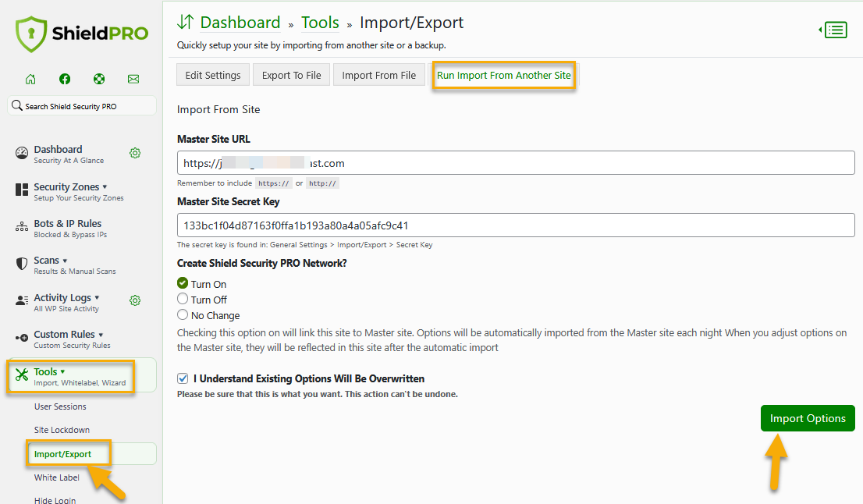
Task: Open the help lifebuoy icon
Action: coord(99,80)
